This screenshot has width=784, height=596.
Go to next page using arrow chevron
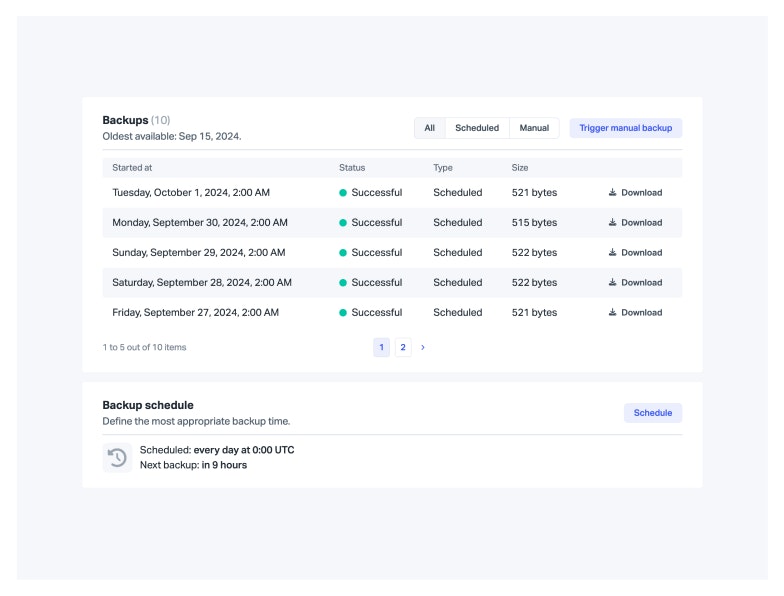pos(423,348)
